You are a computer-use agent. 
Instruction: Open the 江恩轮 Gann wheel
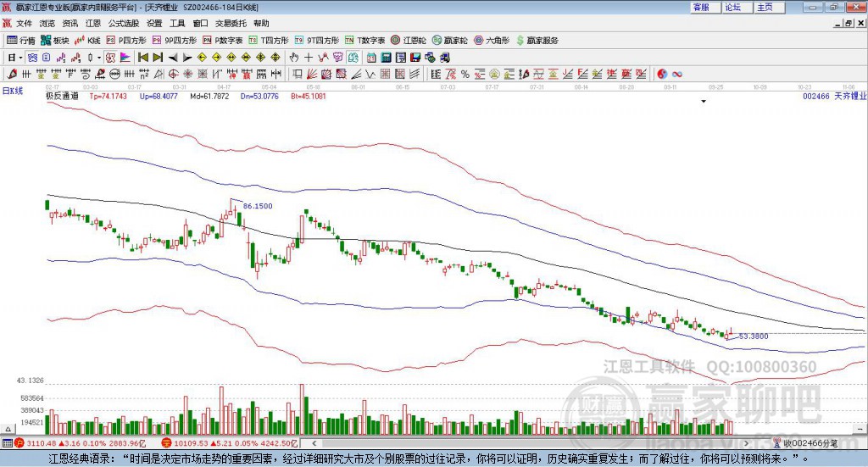pos(409,41)
